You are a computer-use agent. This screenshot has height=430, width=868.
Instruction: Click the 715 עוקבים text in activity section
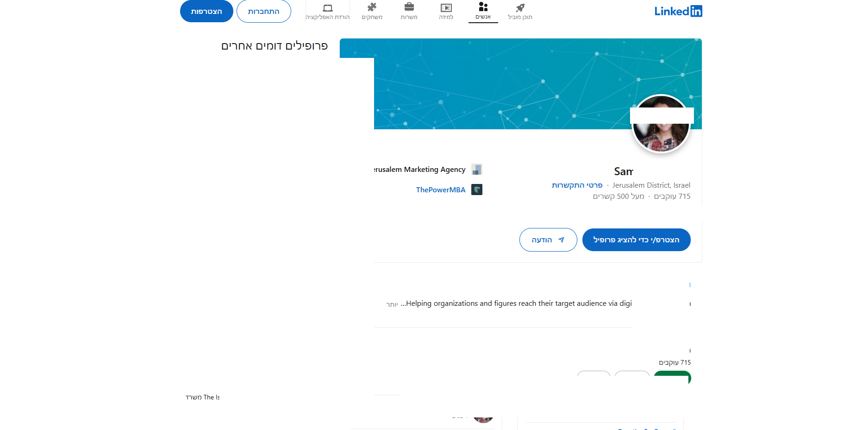pos(675,362)
